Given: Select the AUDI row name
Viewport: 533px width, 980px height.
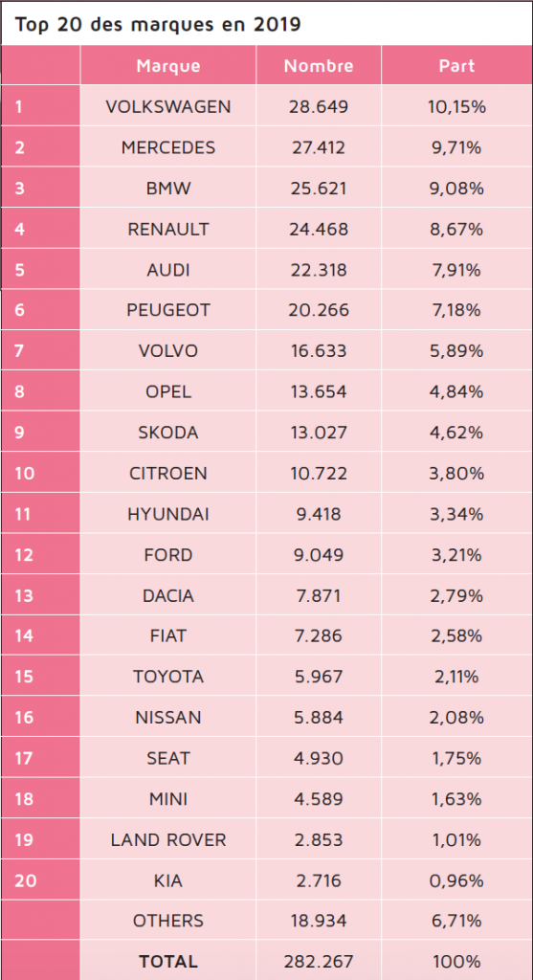Looking at the screenshot, I should [x=168, y=269].
